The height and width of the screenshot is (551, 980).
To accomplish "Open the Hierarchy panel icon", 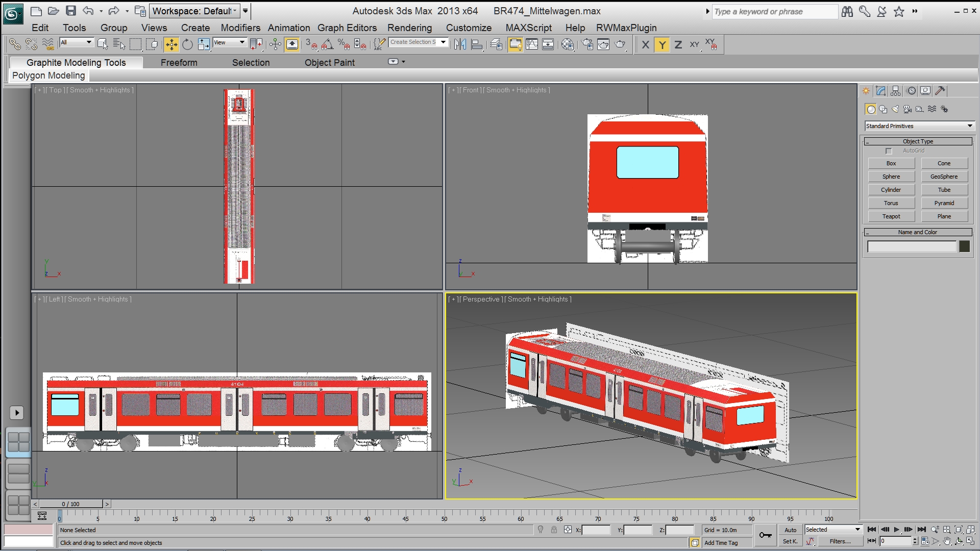I will pyautogui.click(x=896, y=91).
